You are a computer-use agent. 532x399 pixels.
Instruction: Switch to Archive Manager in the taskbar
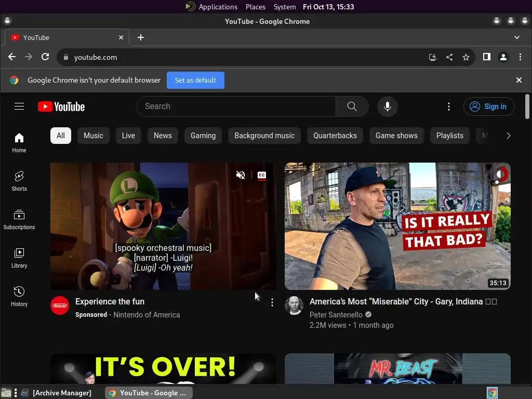click(x=57, y=393)
